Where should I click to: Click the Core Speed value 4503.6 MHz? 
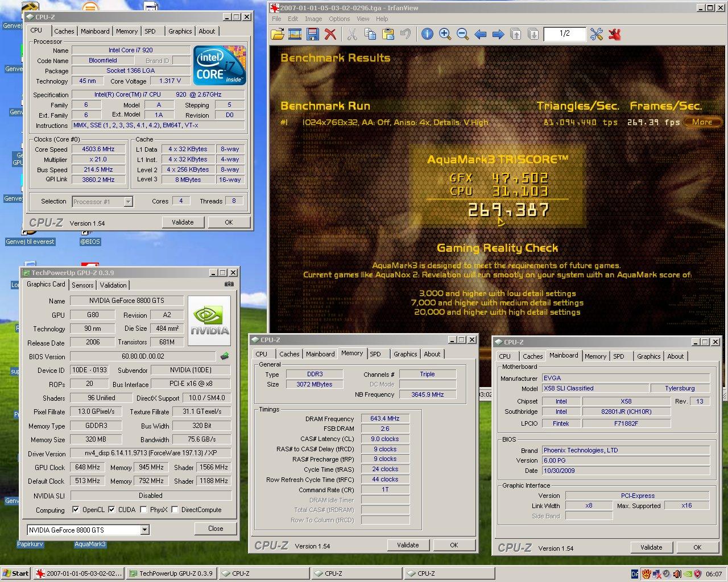point(98,149)
